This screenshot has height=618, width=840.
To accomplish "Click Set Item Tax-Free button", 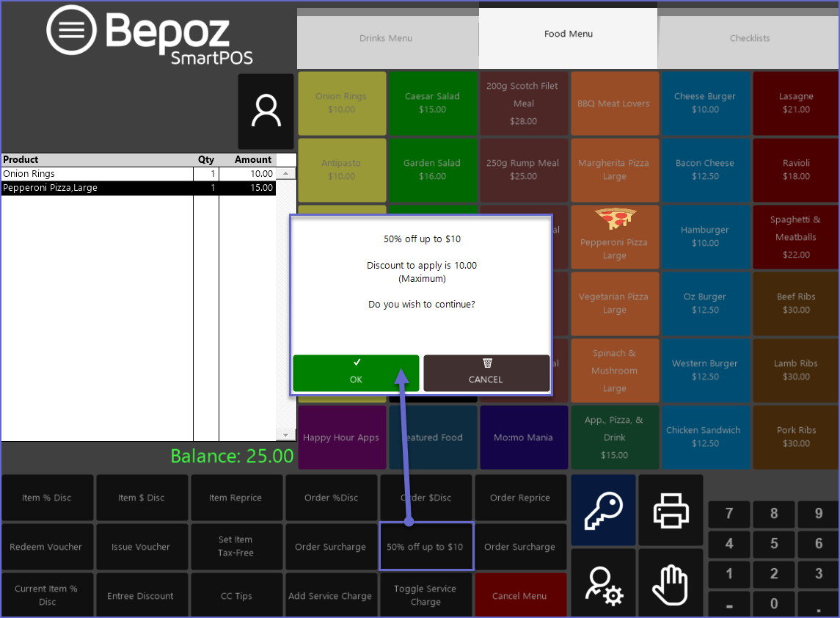I will point(235,546).
